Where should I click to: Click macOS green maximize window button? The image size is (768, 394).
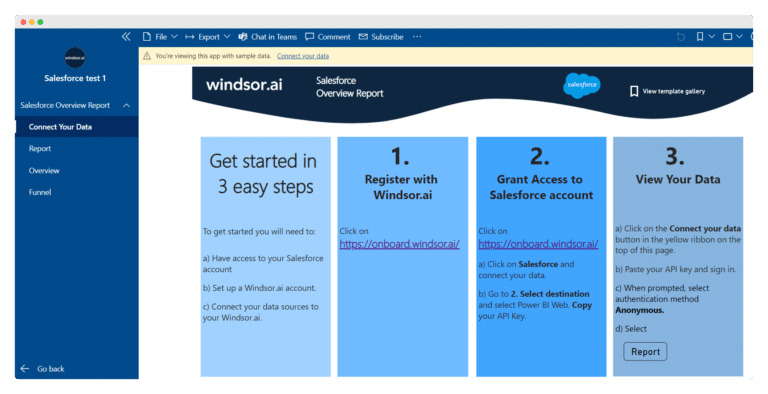point(40,22)
